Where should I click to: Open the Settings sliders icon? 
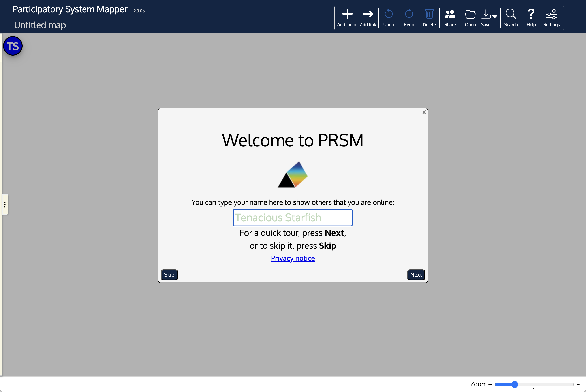click(x=551, y=14)
